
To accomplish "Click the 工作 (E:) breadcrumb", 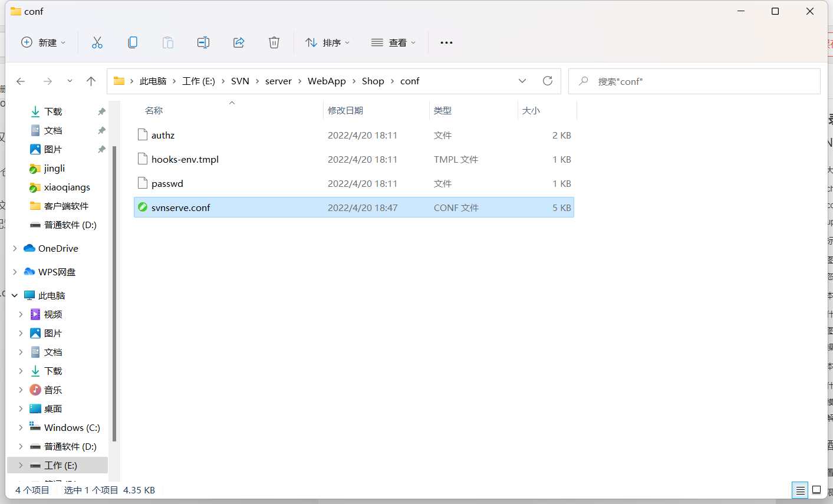I will pos(199,81).
